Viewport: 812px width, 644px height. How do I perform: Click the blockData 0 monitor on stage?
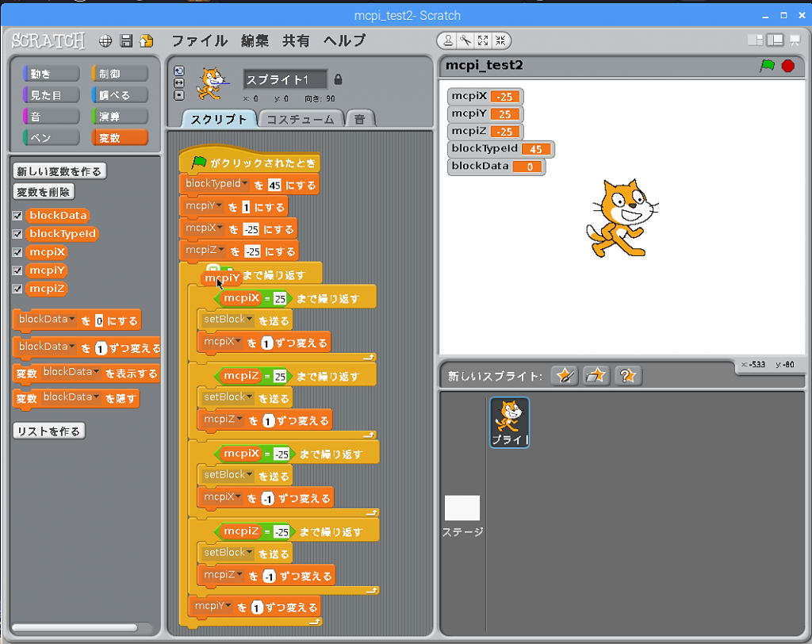(x=496, y=167)
